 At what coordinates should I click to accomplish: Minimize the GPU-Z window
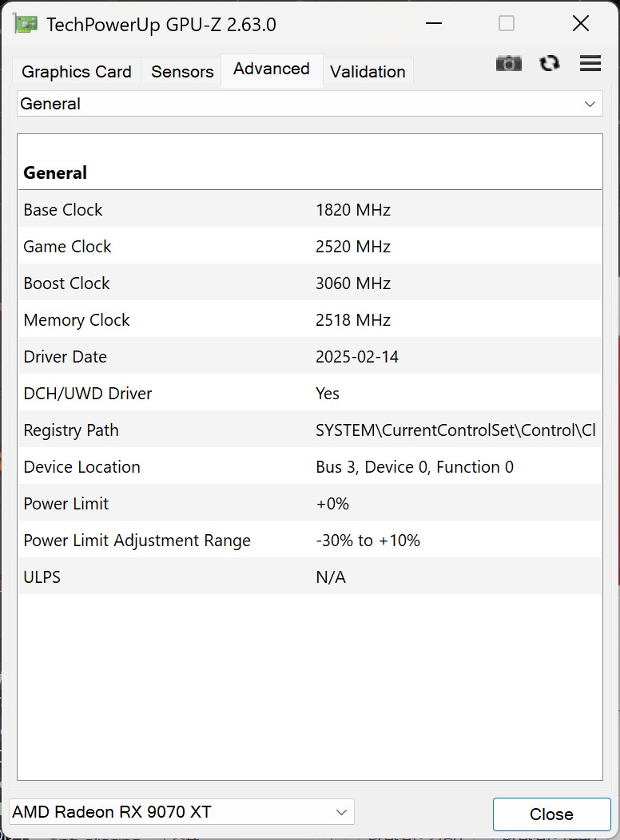click(x=433, y=24)
